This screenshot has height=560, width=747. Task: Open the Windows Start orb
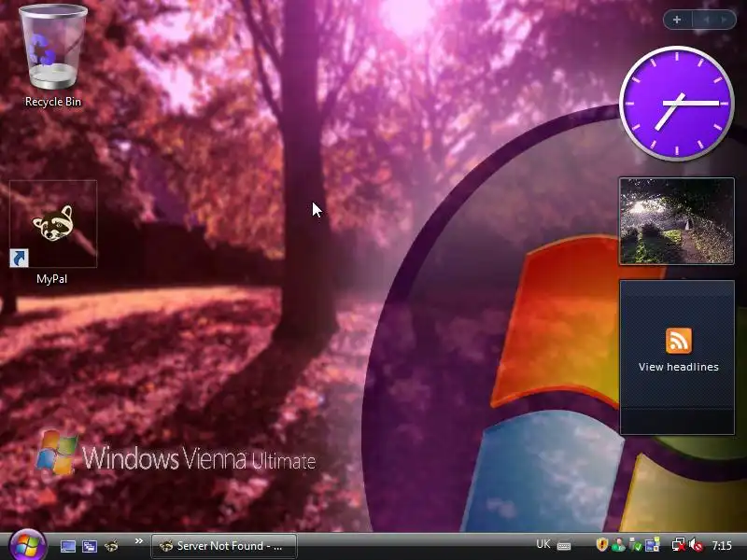tap(27, 546)
